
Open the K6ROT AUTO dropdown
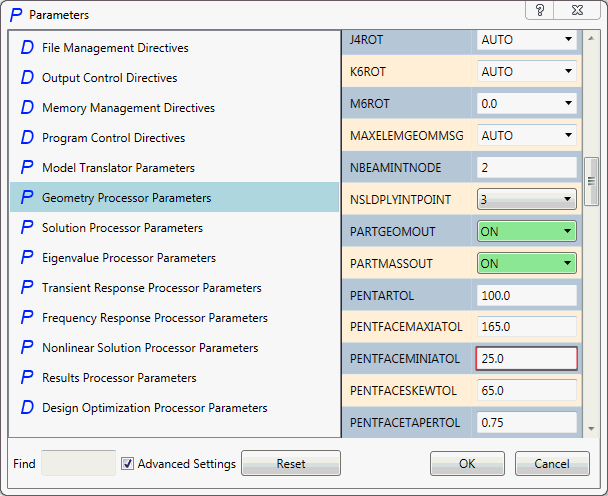(x=527, y=71)
